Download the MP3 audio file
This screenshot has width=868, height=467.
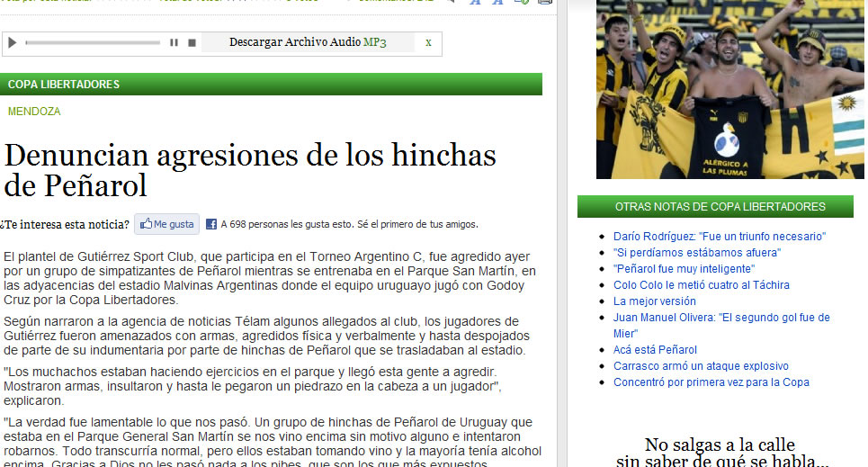point(374,42)
